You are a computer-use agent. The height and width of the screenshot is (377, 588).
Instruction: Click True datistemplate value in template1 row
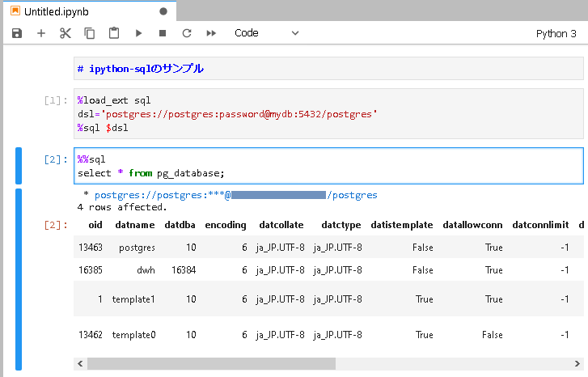pyautogui.click(x=424, y=299)
